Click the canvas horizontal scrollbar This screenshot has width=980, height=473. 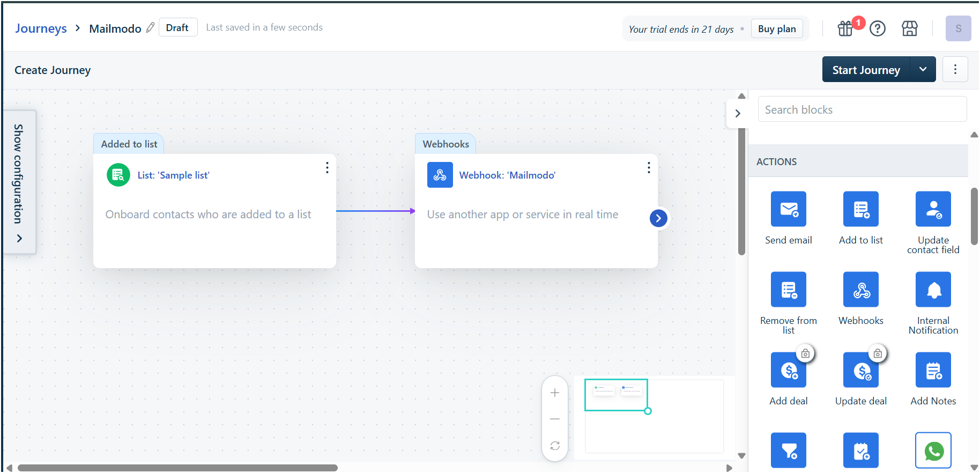point(177,468)
